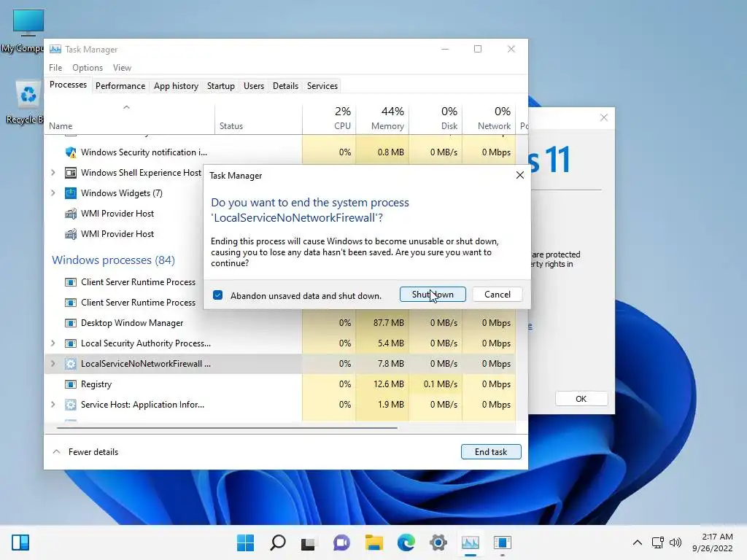Image resolution: width=747 pixels, height=560 pixels.
Task: Switch to the App history tab
Action: (x=176, y=86)
